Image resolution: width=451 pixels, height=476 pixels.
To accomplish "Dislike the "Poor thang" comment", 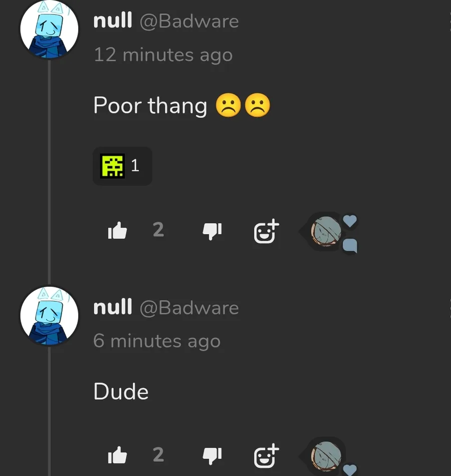I will click(x=212, y=231).
